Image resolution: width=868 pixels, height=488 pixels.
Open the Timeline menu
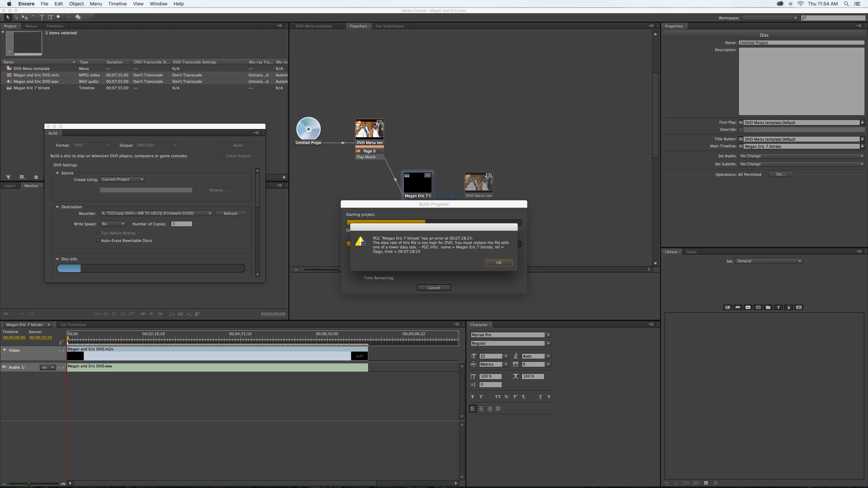click(117, 4)
